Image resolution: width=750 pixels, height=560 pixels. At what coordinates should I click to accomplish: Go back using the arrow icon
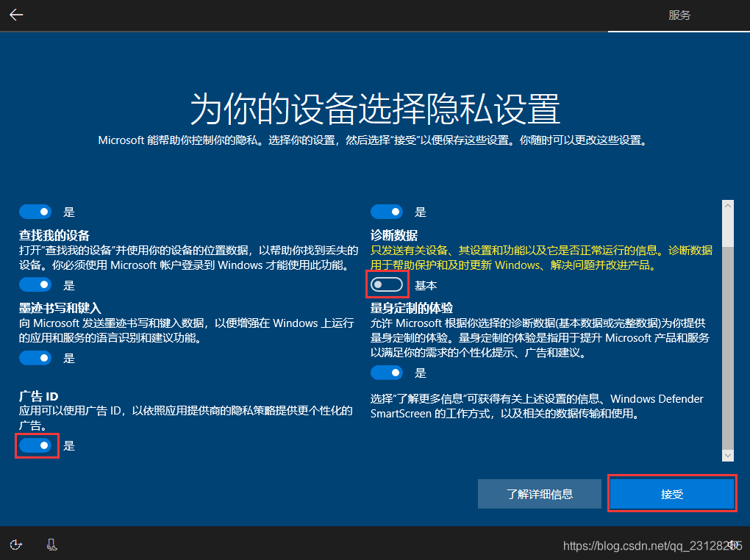pyautogui.click(x=16, y=15)
